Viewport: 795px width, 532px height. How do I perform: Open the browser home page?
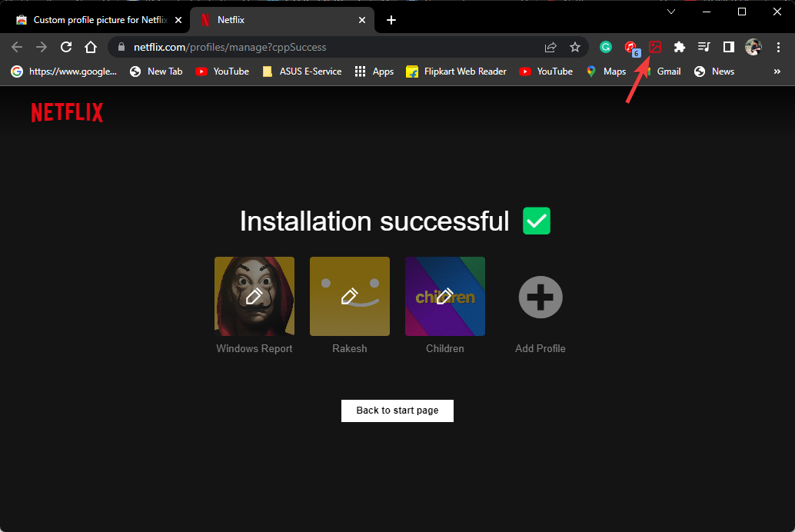click(91, 47)
